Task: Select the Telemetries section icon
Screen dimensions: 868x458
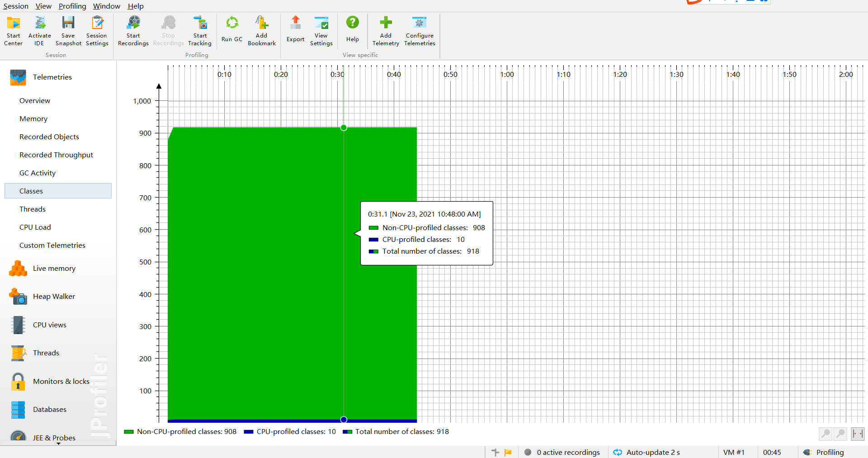Action: tap(18, 77)
